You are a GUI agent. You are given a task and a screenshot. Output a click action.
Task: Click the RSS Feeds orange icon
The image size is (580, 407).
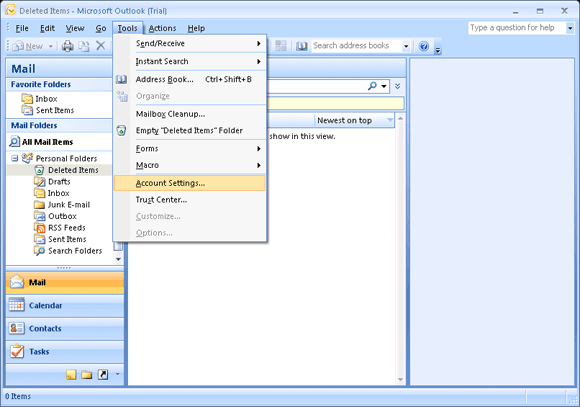tap(39, 228)
